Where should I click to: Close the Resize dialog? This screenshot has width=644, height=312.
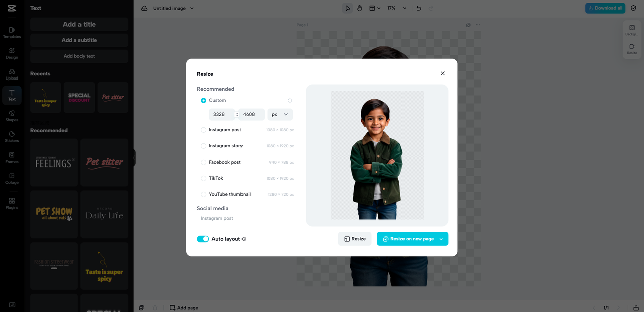[443, 73]
